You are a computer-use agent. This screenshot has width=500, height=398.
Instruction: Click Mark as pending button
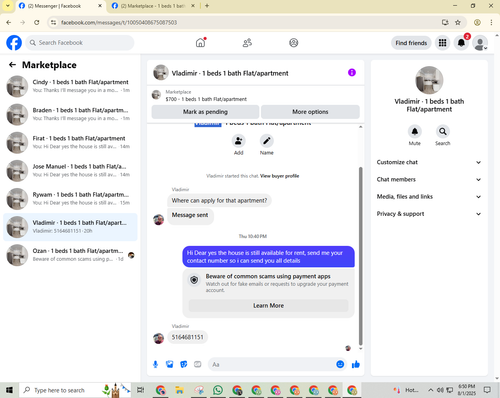(x=205, y=112)
